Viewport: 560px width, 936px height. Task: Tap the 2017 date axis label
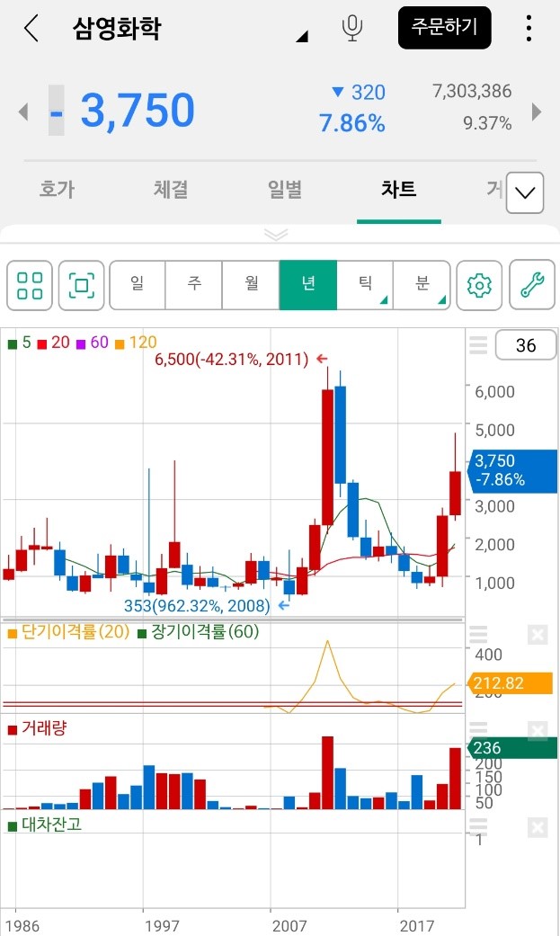(x=417, y=926)
